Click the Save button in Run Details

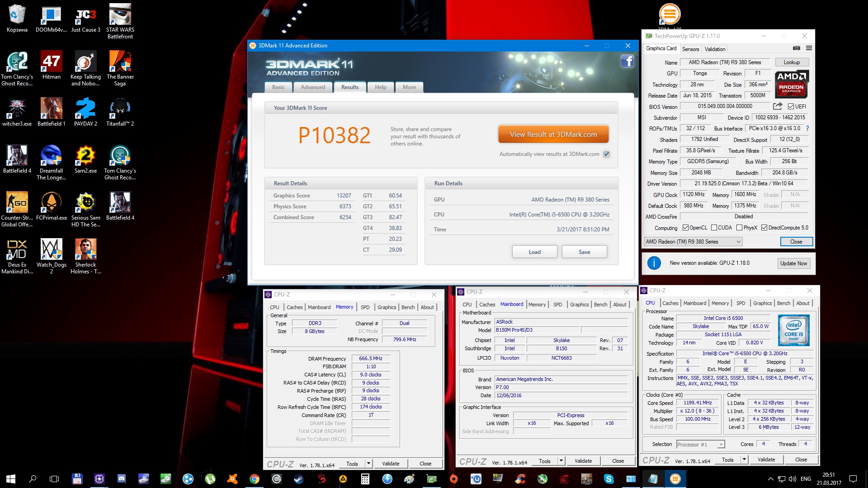point(585,252)
